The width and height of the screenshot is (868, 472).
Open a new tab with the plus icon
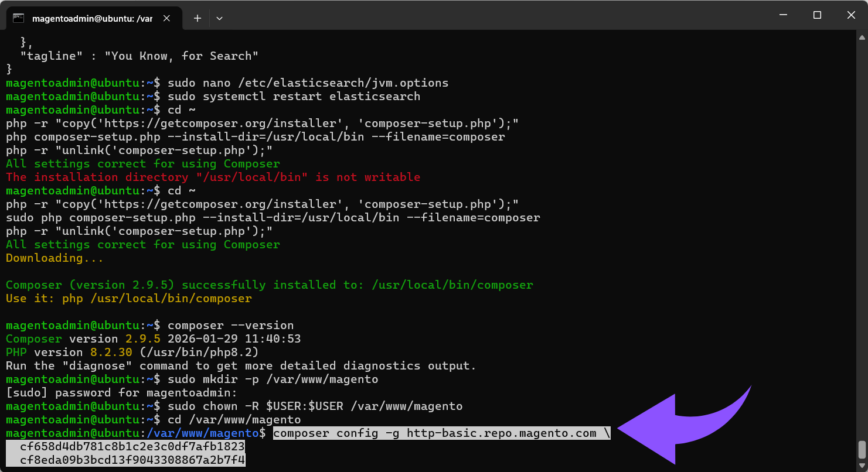click(197, 18)
